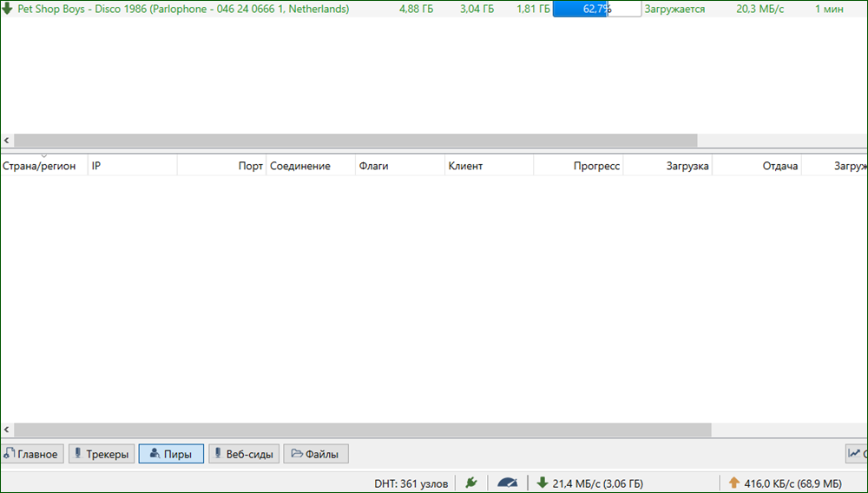Click the global download speed 21,4 МБ/с (3,06 ГБ)
This screenshot has width=868, height=493.
click(590, 483)
